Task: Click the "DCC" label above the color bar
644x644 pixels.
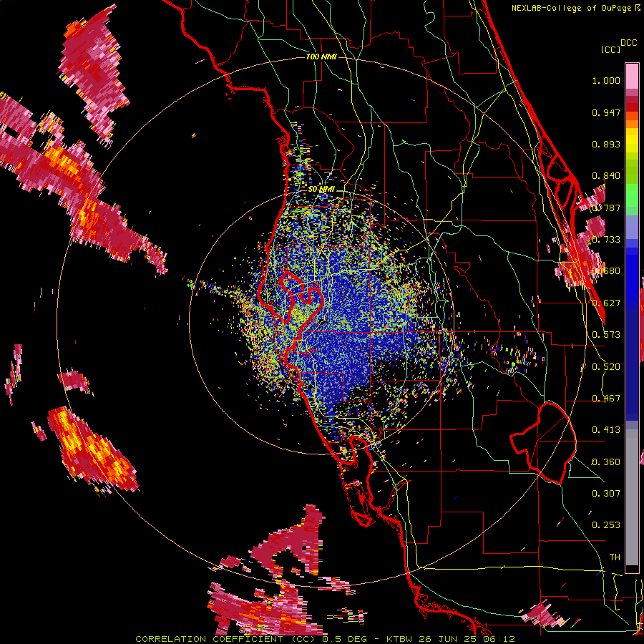Action: click(x=628, y=43)
